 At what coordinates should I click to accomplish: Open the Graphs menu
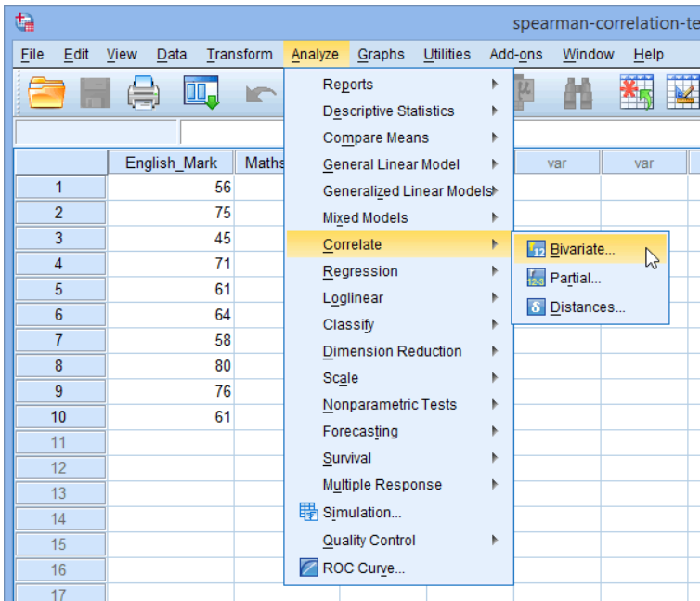[381, 55]
